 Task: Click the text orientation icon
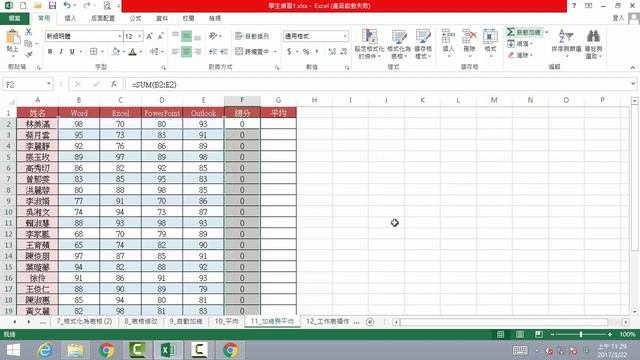(213, 36)
